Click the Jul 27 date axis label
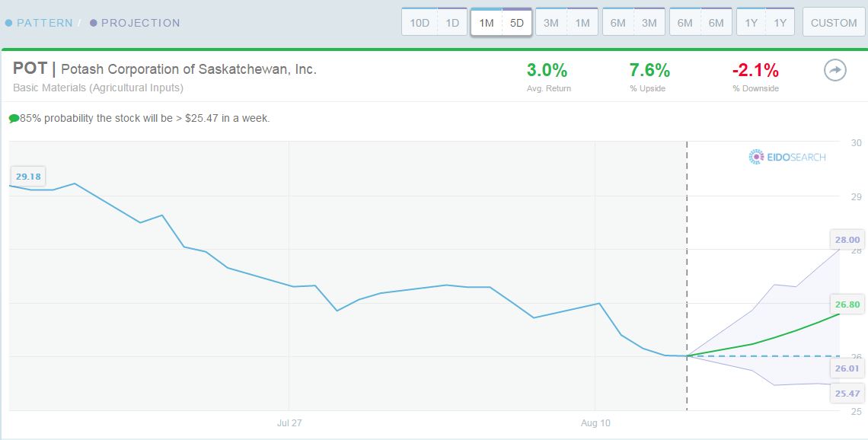The width and height of the screenshot is (868, 440). pos(289,423)
